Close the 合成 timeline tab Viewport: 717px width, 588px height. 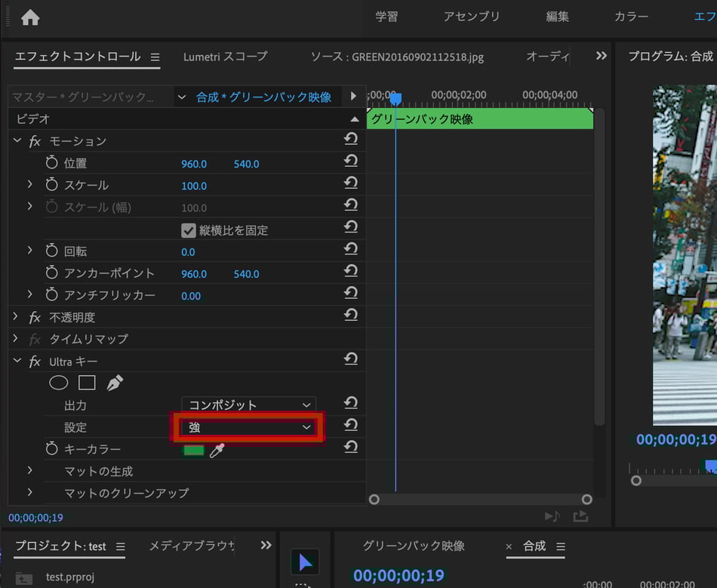pos(509,546)
